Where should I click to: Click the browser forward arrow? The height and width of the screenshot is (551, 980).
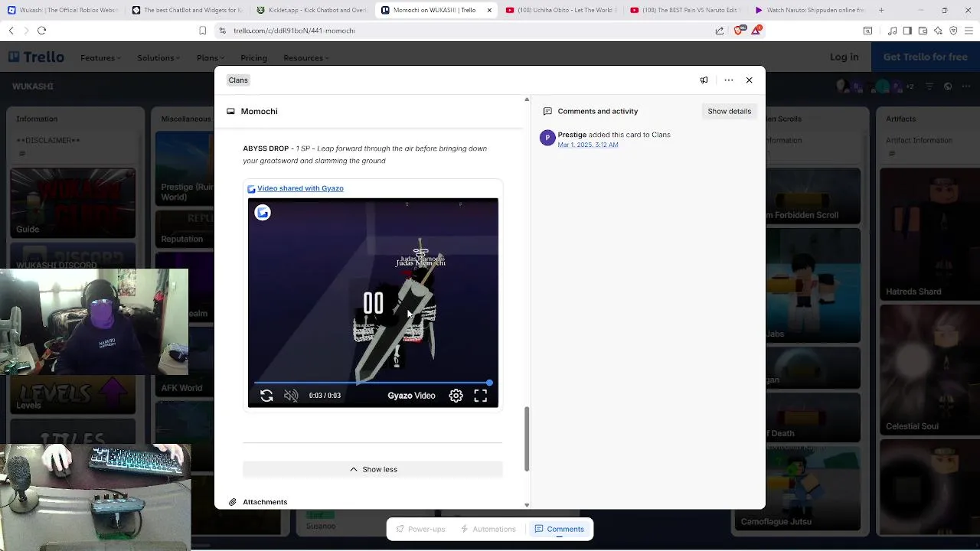point(26,31)
